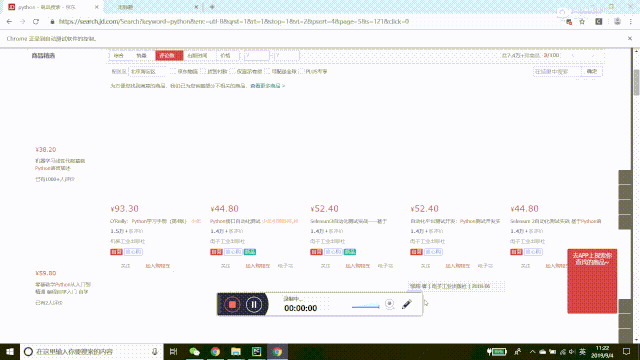Click the browser forward arrow
The image size is (640, 360).
[22, 22]
